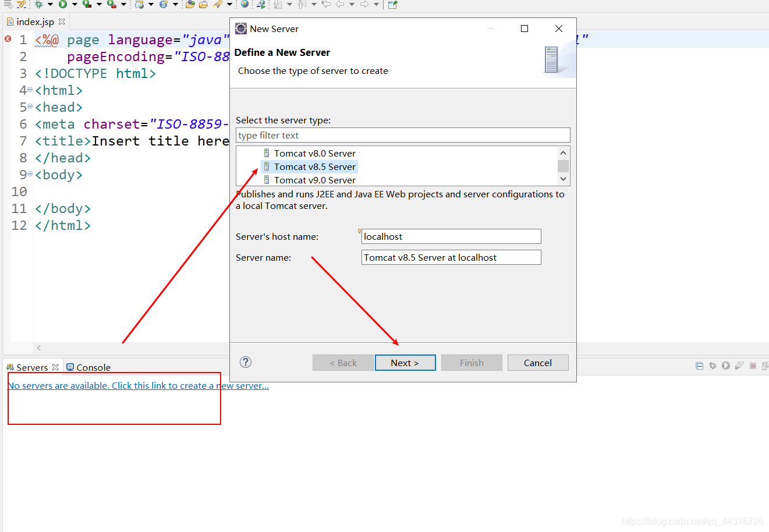The width and height of the screenshot is (769, 532).
Task: Open the help question mark in dialog
Action: [x=246, y=362]
